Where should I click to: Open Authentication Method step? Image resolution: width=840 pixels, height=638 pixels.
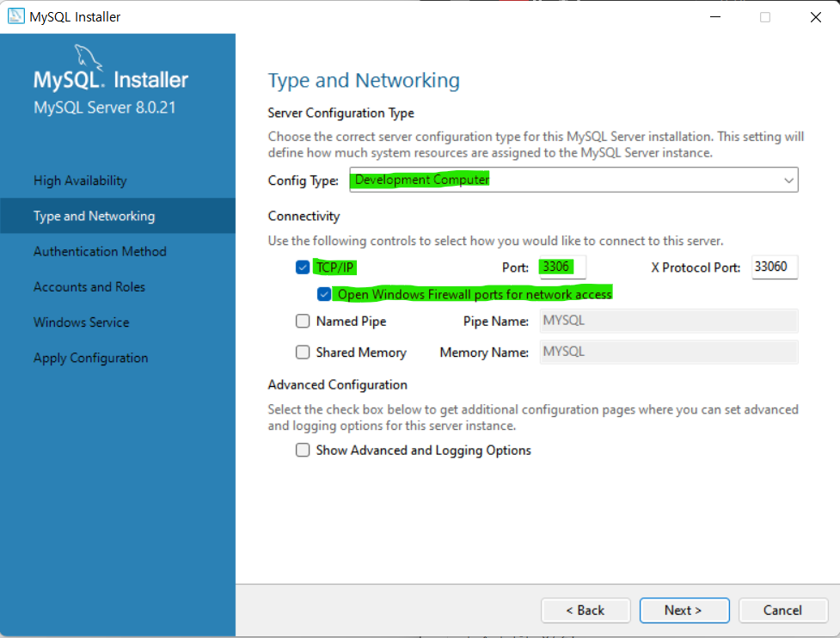[101, 251]
